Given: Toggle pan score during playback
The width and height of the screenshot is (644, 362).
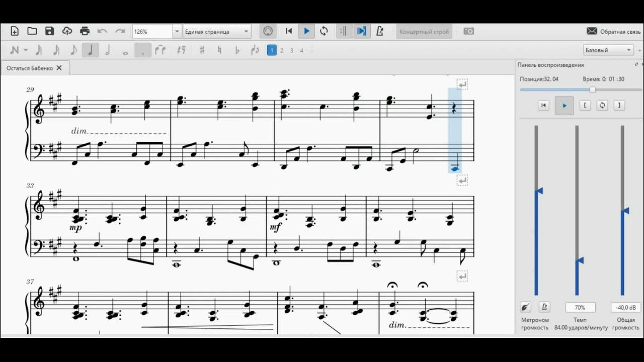Looking at the screenshot, I should click(361, 31).
